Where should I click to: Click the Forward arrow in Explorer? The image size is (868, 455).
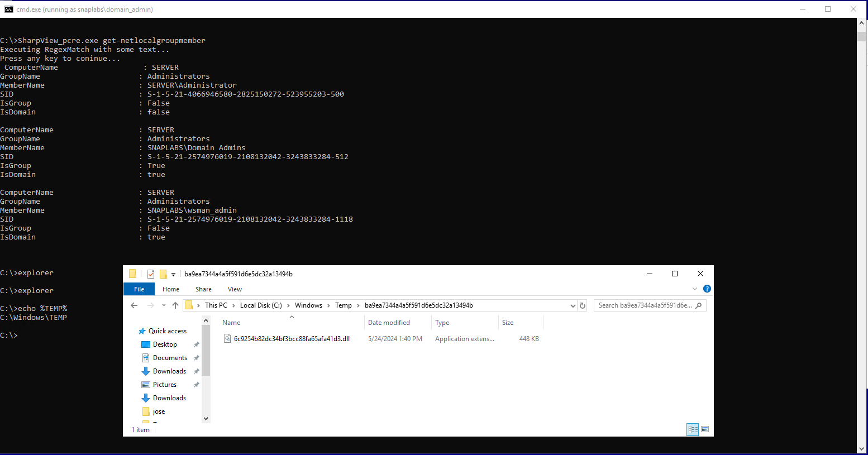click(x=150, y=305)
